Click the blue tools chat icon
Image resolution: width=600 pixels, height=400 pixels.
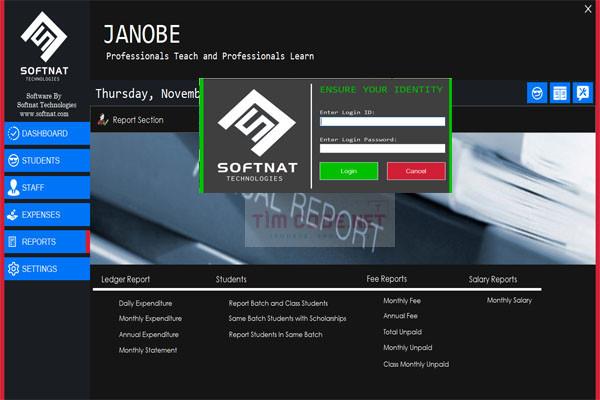pyautogui.click(x=582, y=93)
